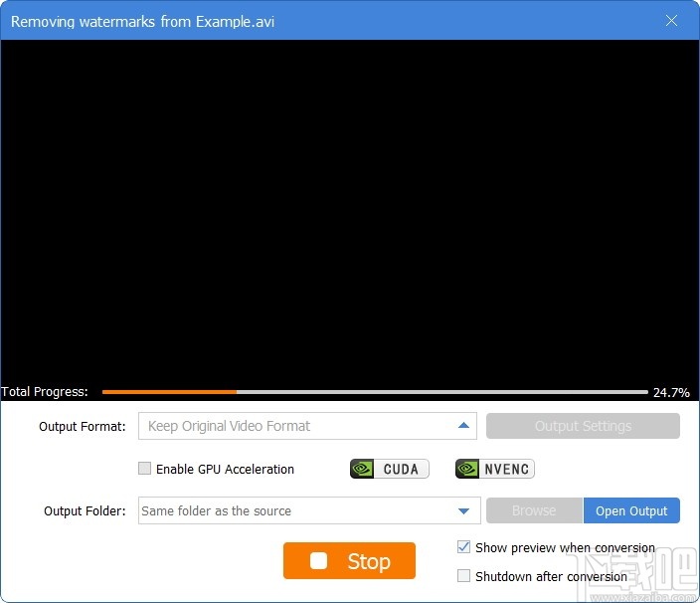This screenshot has width=700, height=603.
Task: Click Keep Original Video Format field
Action: [307, 426]
